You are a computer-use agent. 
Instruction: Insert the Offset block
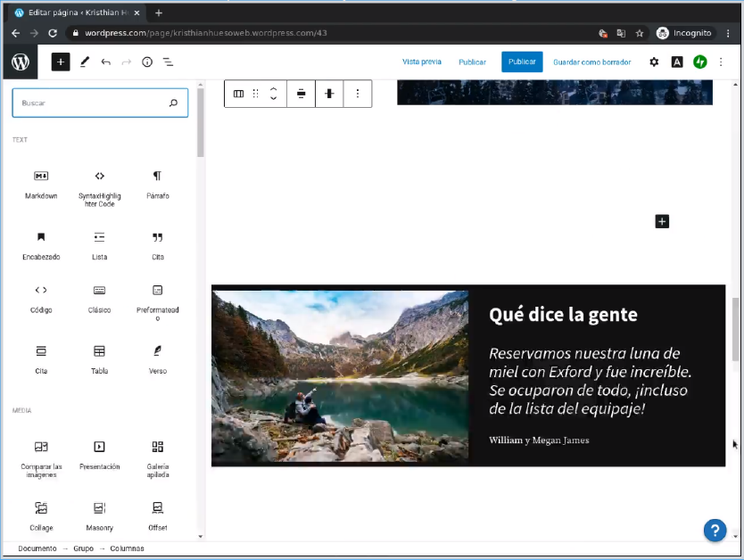(x=158, y=517)
